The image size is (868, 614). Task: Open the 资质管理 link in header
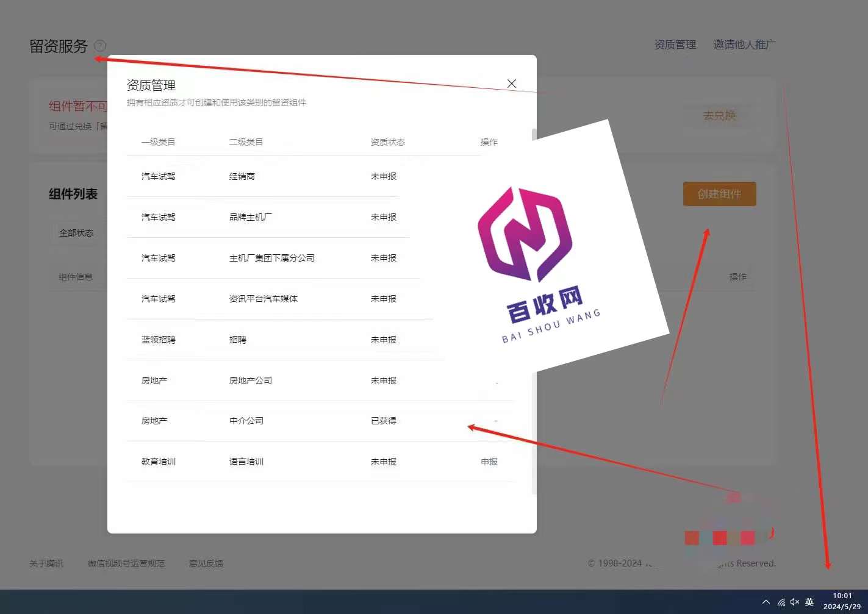[x=675, y=45]
